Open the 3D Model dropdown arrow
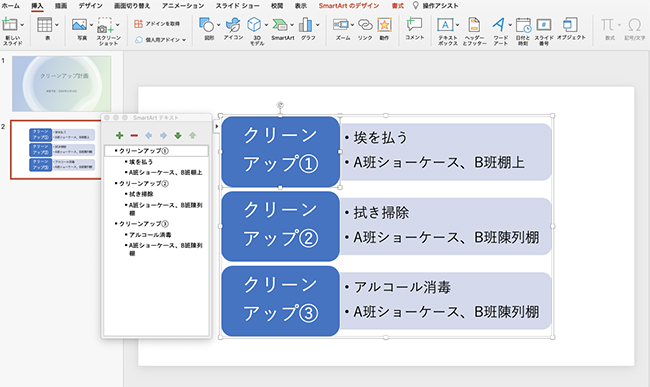 click(x=266, y=25)
